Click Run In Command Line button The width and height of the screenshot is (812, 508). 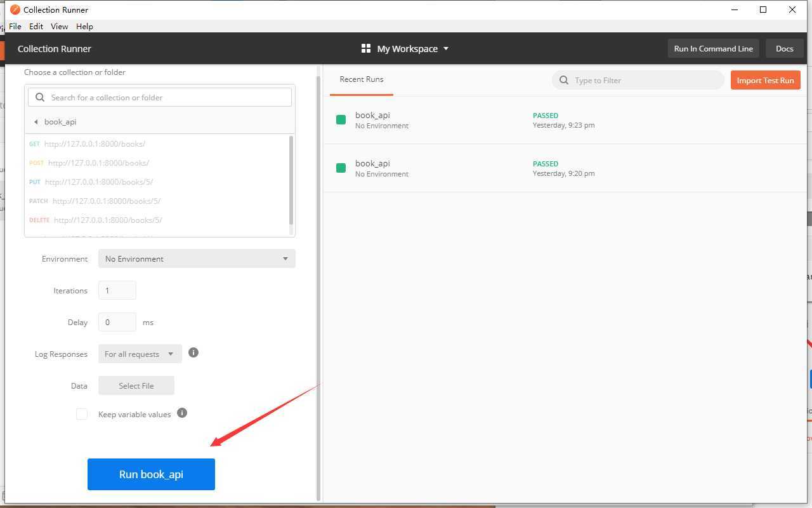pyautogui.click(x=713, y=48)
